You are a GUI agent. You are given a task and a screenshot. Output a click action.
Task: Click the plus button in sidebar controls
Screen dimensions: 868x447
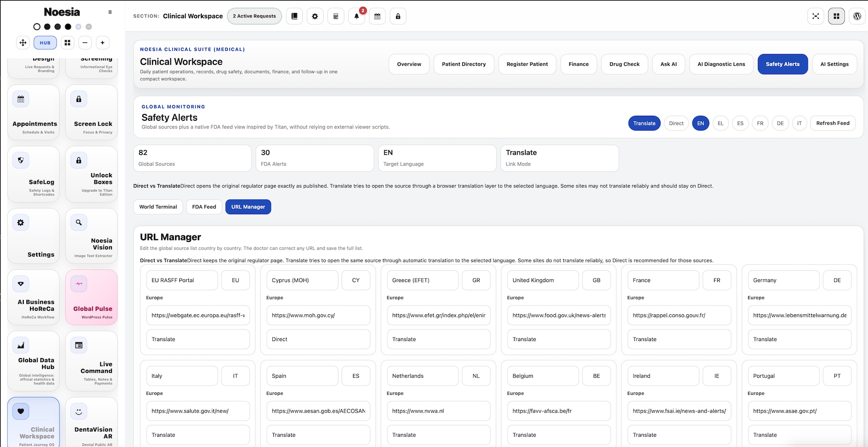click(102, 43)
